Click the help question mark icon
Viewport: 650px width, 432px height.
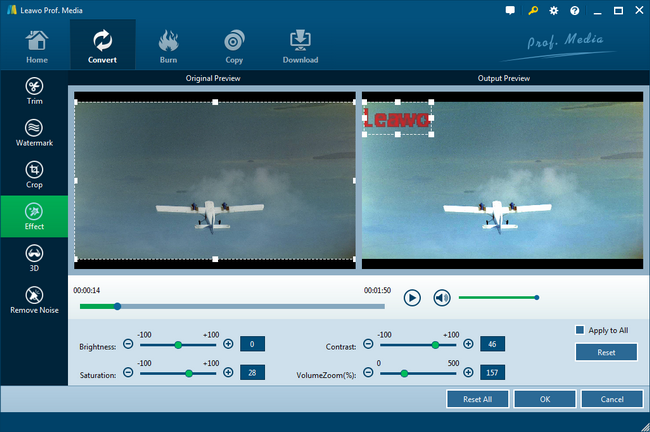click(x=574, y=10)
